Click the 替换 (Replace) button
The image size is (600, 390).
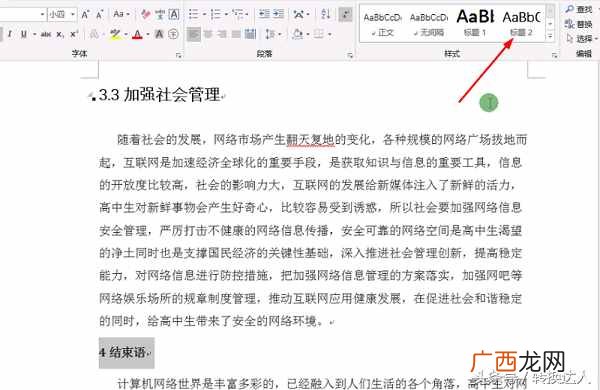579,24
